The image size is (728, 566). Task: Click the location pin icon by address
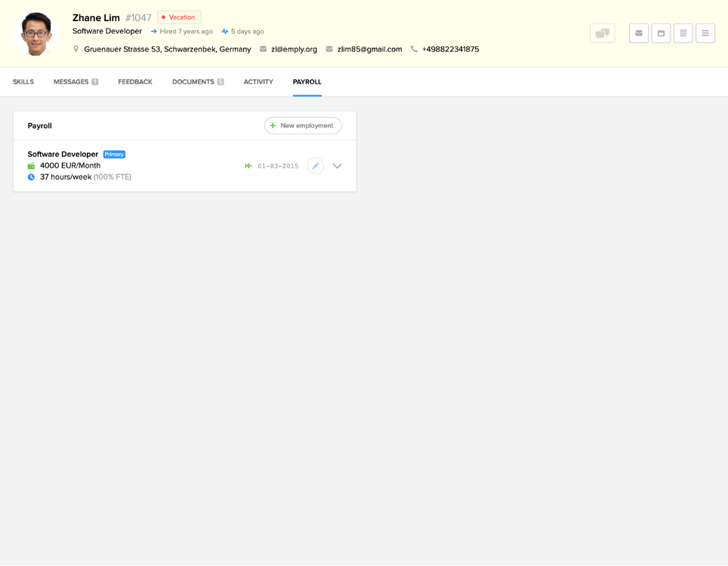pos(76,49)
